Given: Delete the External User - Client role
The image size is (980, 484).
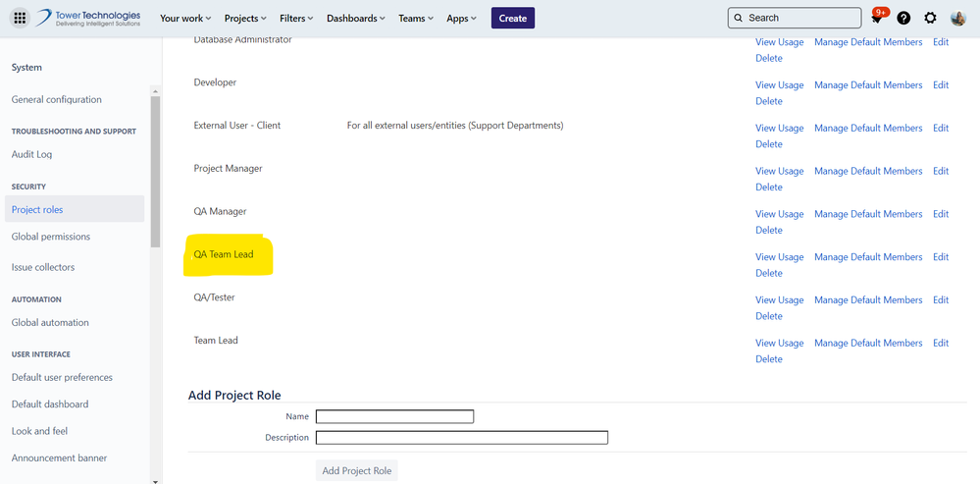Looking at the screenshot, I should click(769, 144).
